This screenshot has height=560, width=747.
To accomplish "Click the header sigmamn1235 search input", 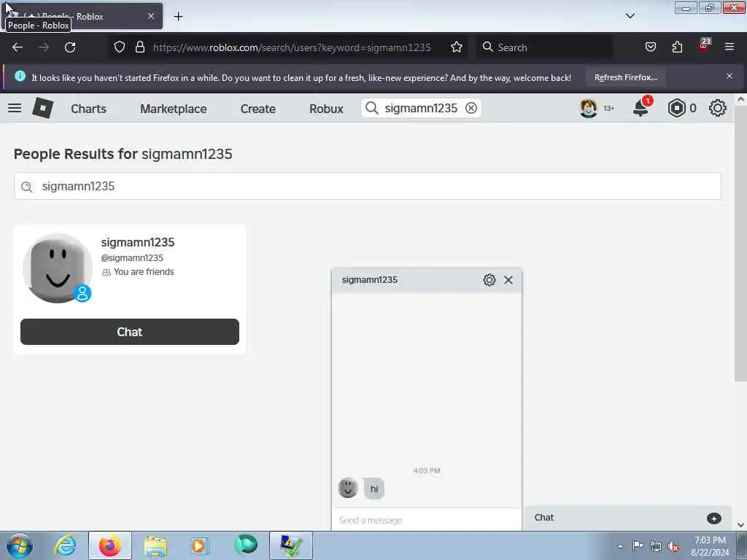I will point(422,108).
